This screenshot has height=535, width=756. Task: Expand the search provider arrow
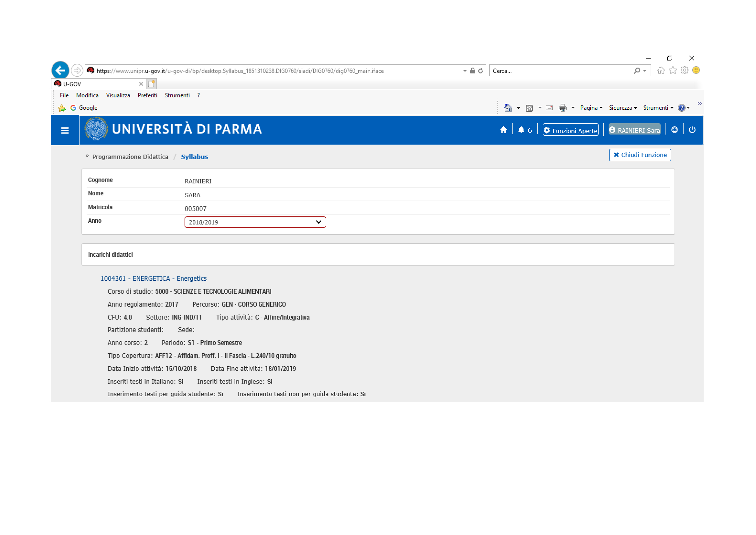[644, 71]
